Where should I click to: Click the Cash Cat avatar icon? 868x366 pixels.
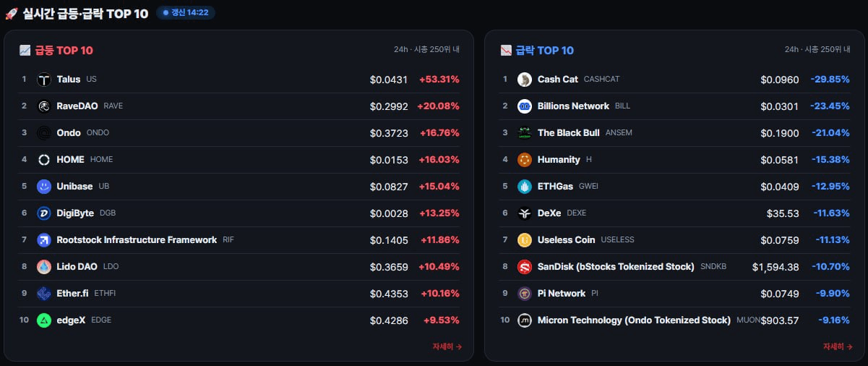(x=525, y=80)
